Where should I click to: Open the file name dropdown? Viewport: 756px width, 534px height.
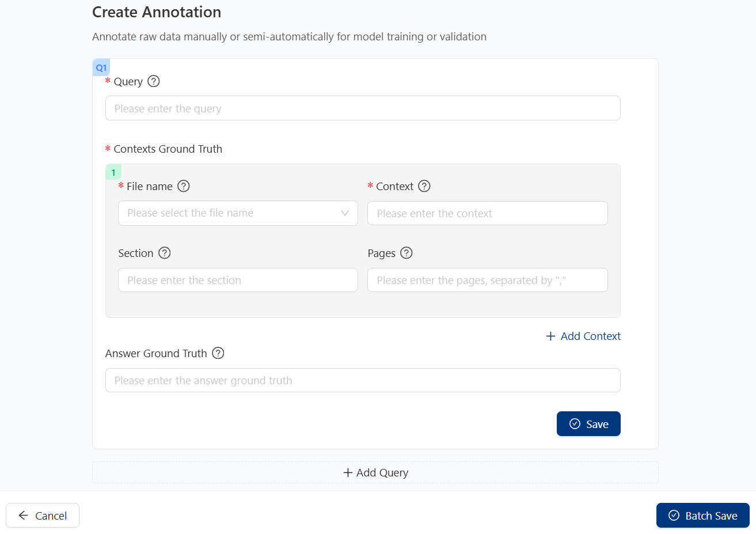click(230, 213)
